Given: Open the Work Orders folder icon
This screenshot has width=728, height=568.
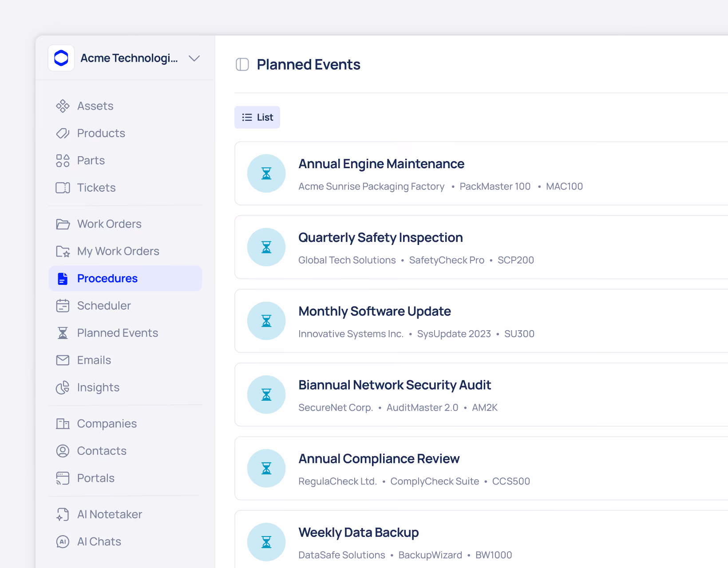Looking at the screenshot, I should point(63,224).
